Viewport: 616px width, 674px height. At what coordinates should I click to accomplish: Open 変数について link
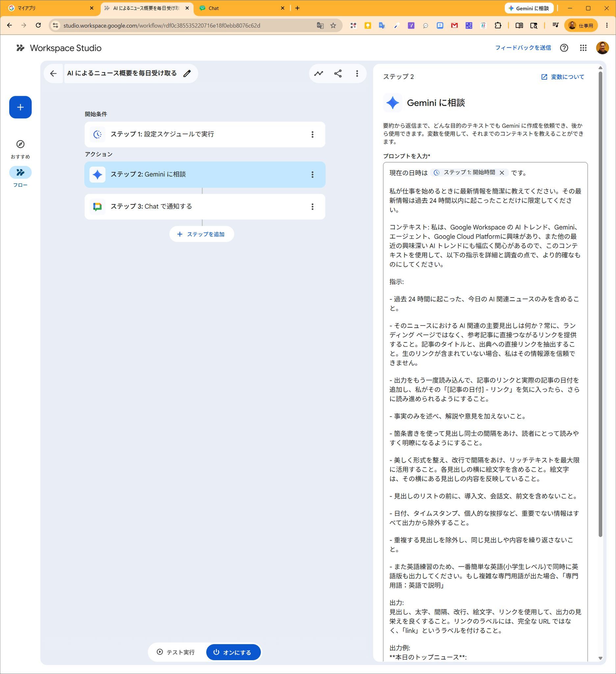562,77
